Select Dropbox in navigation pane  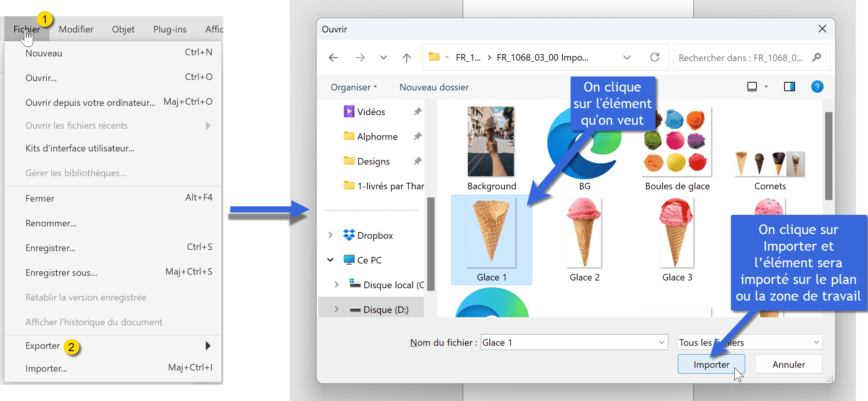(x=368, y=235)
